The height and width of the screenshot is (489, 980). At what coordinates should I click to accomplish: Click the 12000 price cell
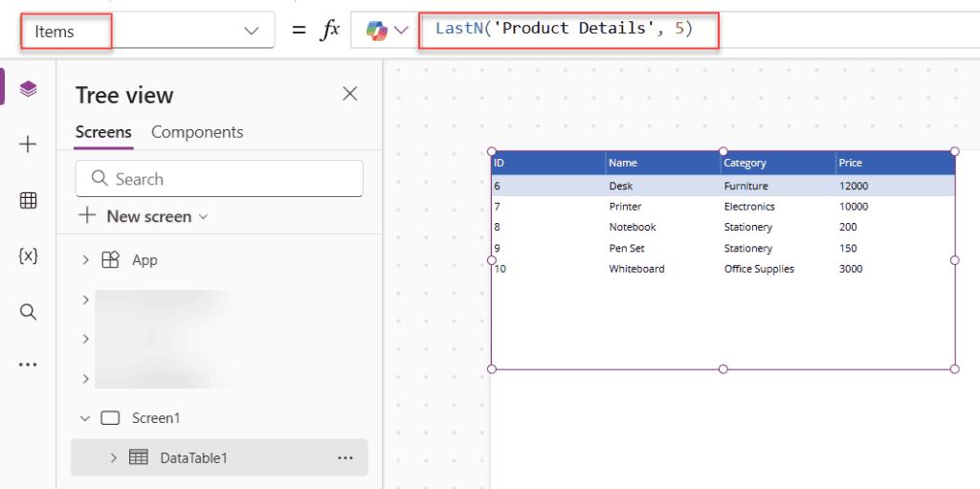click(x=854, y=186)
